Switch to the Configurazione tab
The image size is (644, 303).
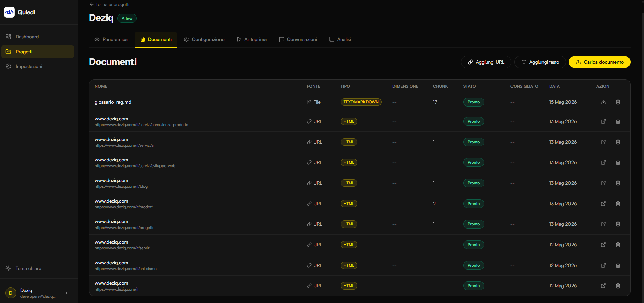(x=204, y=39)
